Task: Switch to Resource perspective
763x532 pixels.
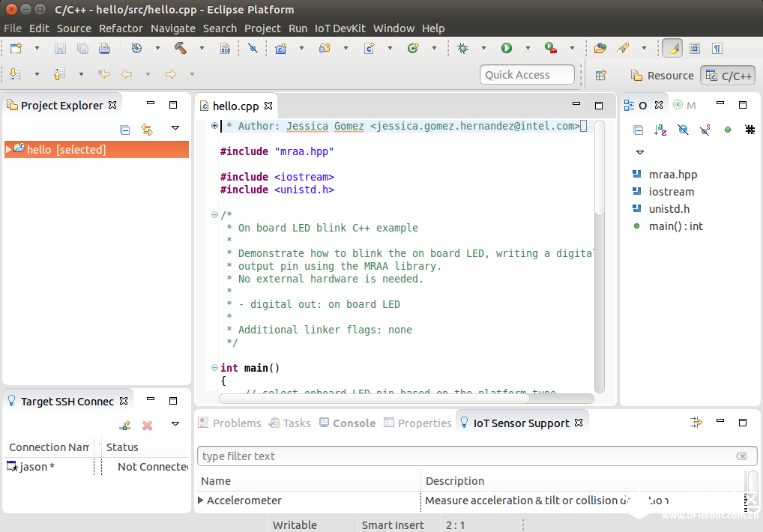Action: click(663, 76)
